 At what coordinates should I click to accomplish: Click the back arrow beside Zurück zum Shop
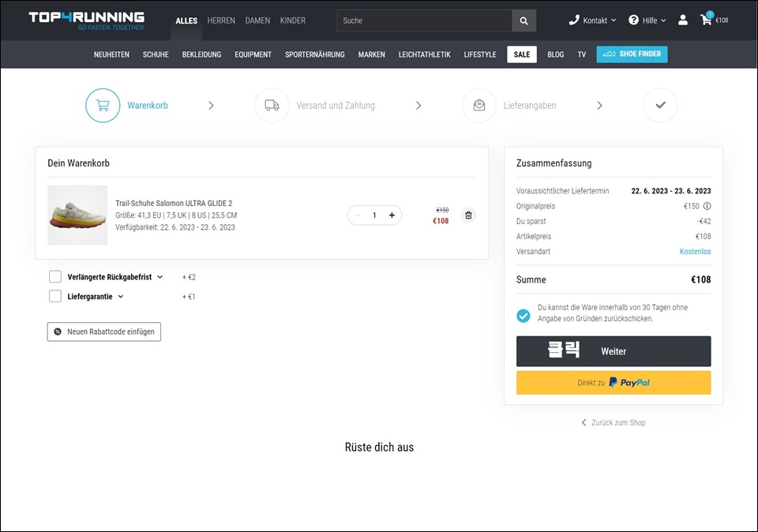[584, 422]
